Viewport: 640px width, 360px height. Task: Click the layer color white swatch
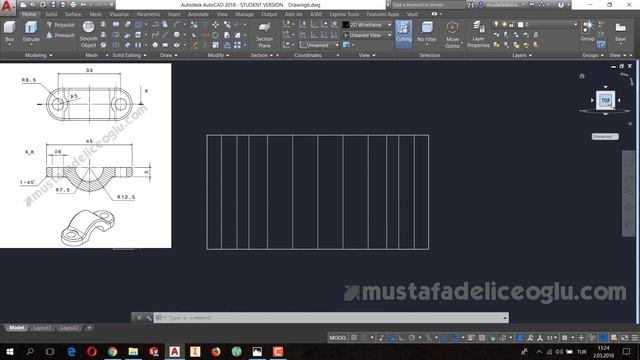click(520, 24)
